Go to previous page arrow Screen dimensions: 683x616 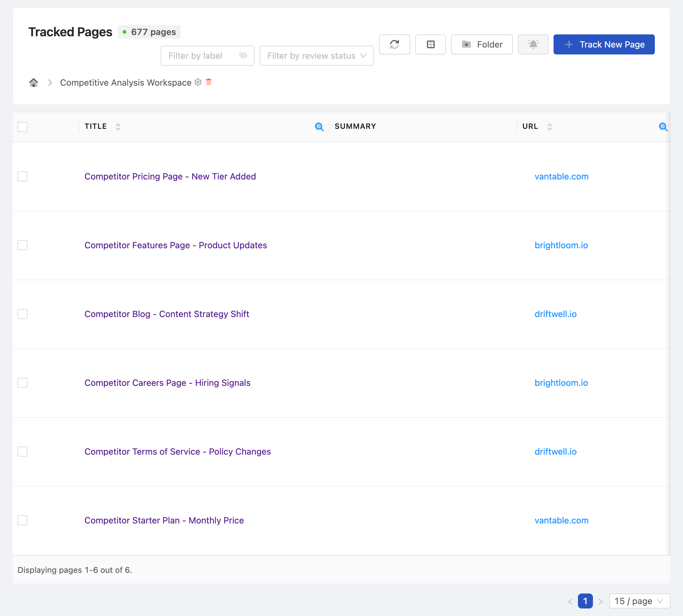pos(570,601)
